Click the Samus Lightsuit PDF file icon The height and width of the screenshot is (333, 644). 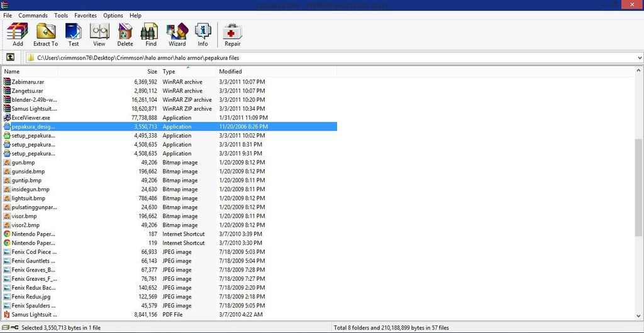pos(6,315)
